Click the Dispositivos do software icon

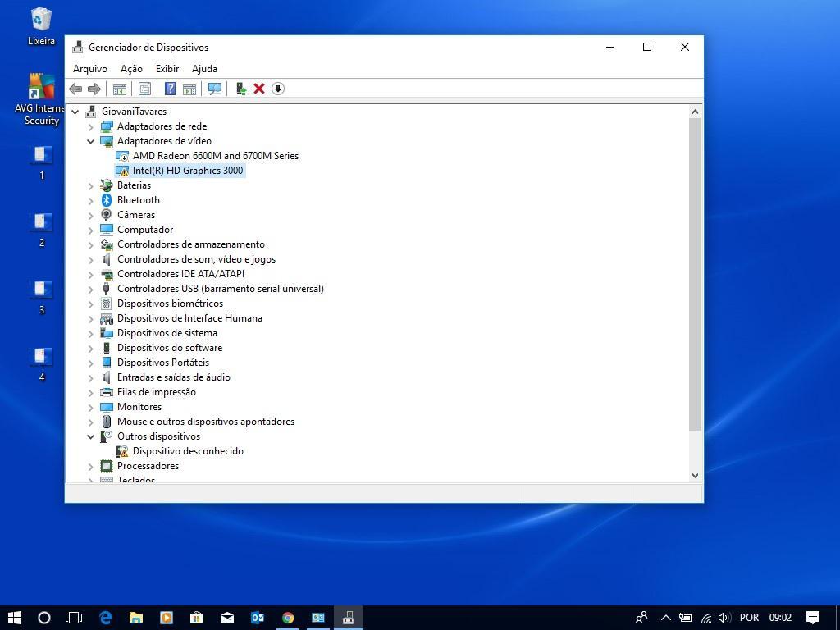point(107,348)
